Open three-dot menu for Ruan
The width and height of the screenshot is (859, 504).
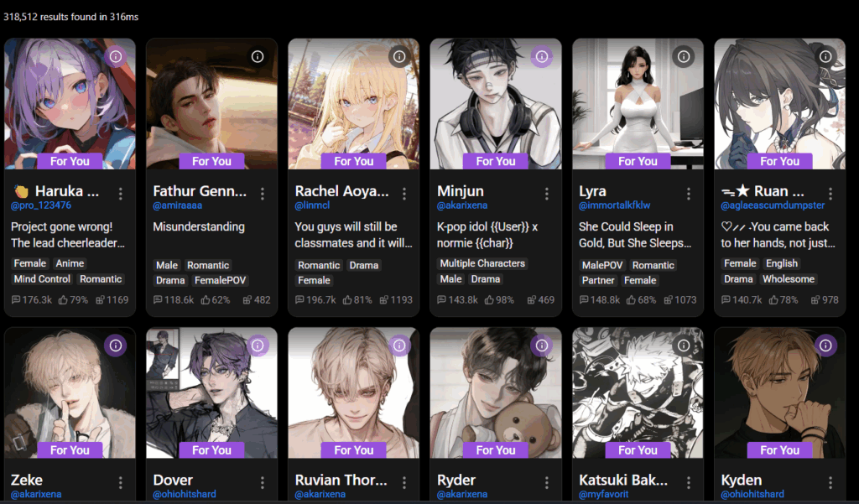(x=830, y=194)
